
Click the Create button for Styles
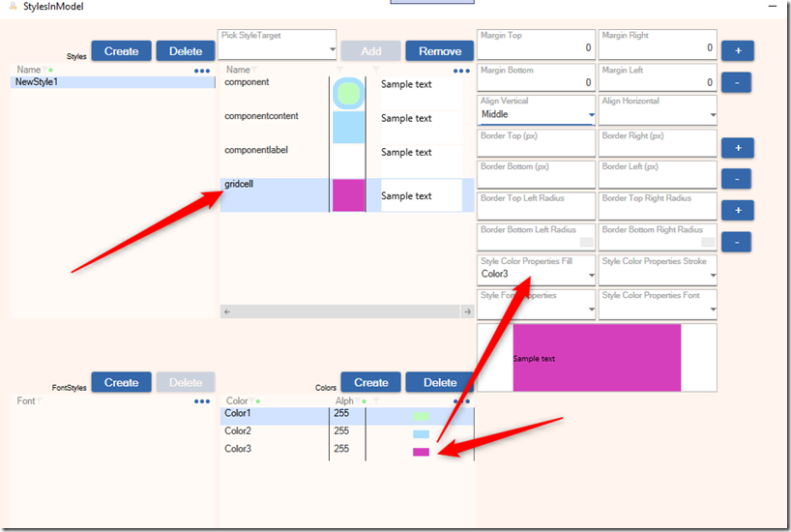point(122,51)
